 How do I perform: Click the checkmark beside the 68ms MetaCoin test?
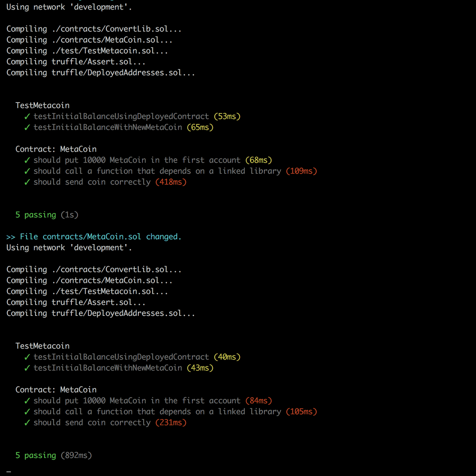point(27,160)
